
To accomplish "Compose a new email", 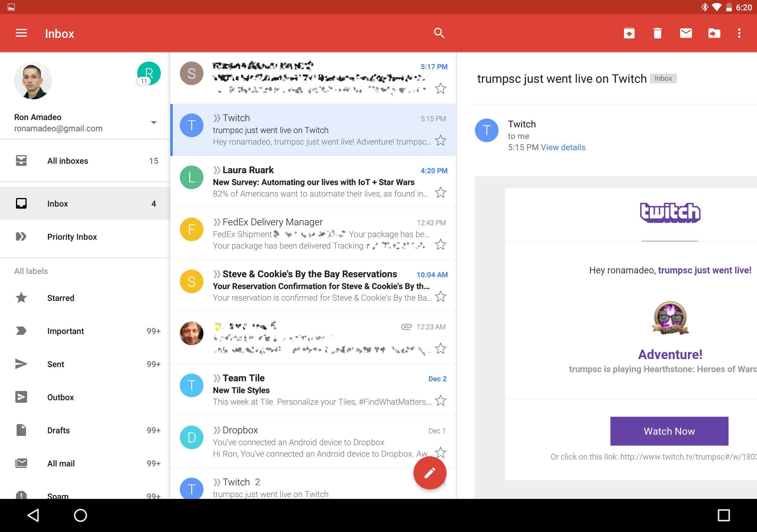I will (x=429, y=473).
